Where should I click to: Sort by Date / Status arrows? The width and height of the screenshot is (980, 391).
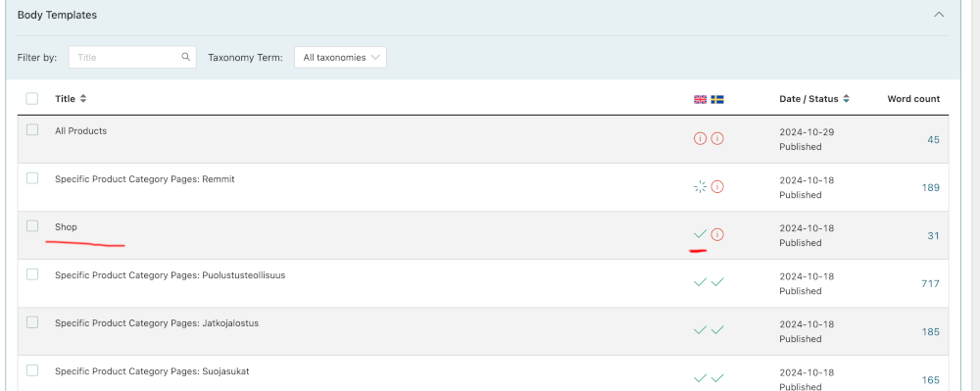coord(847,99)
